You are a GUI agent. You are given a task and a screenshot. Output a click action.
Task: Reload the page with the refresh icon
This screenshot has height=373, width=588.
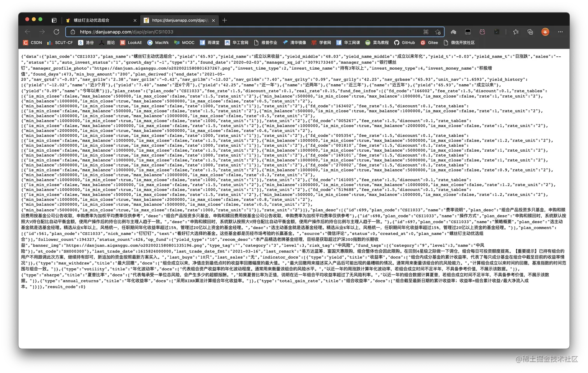[56, 32]
